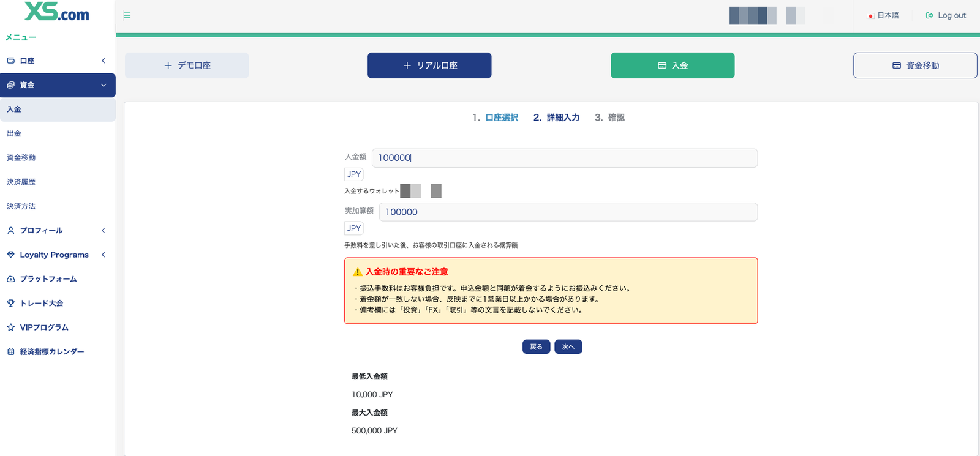The image size is (980, 456).
Task: Collapse the 資金 menu chevron
Action: point(104,85)
